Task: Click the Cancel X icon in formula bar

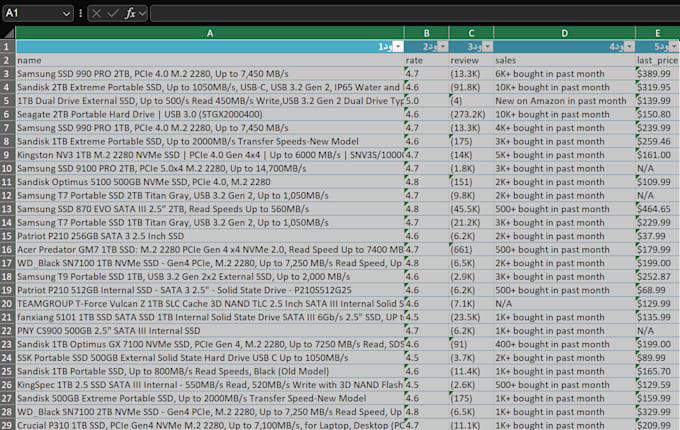Action: coord(96,13)
